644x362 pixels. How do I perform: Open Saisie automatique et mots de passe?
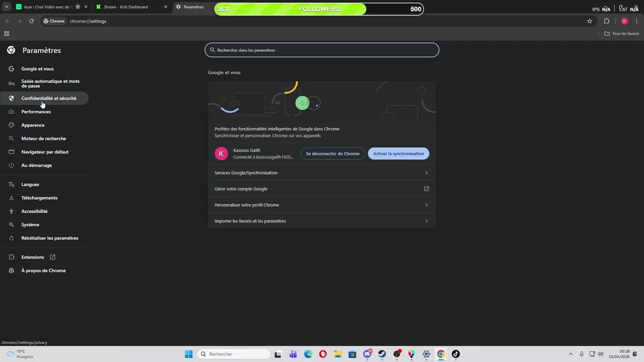pos(44,83)
